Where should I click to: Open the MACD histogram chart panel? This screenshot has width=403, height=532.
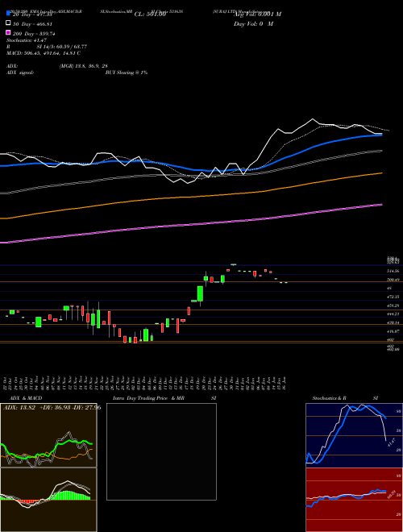click(48, 500)
